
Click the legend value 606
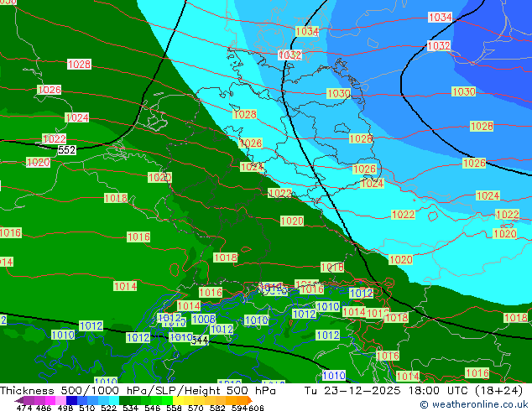click(x=256, y=408)
